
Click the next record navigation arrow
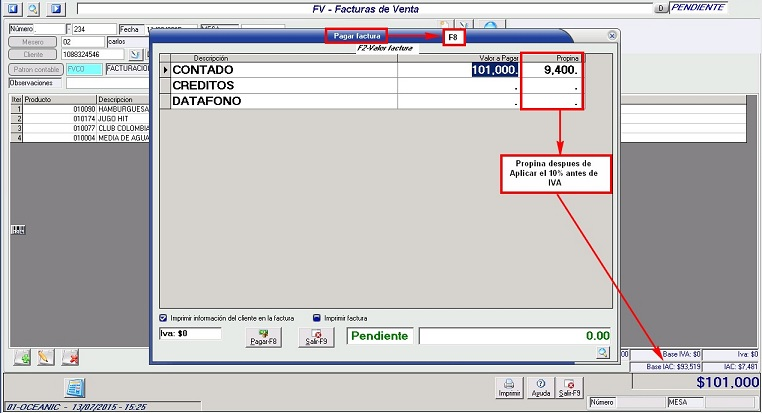[x=55, y=8]
